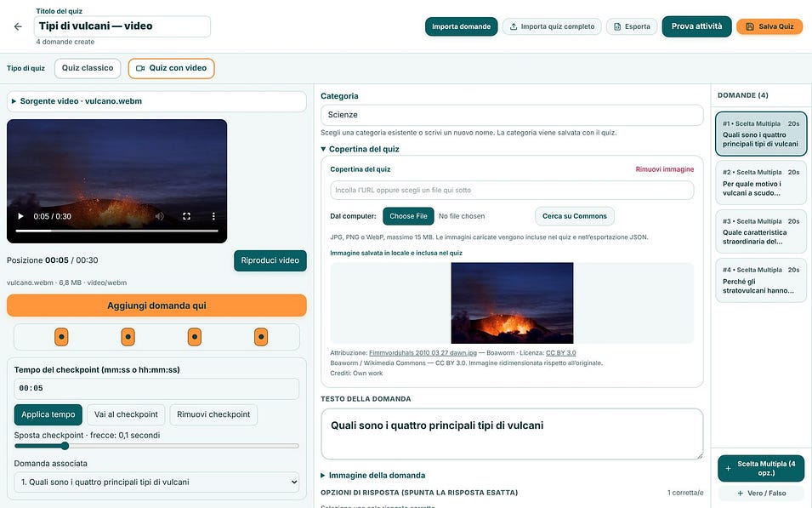The image size is (812, 508).
Task: Select question #1 Quali sono i quattro
Action: (x=761, y=134)
